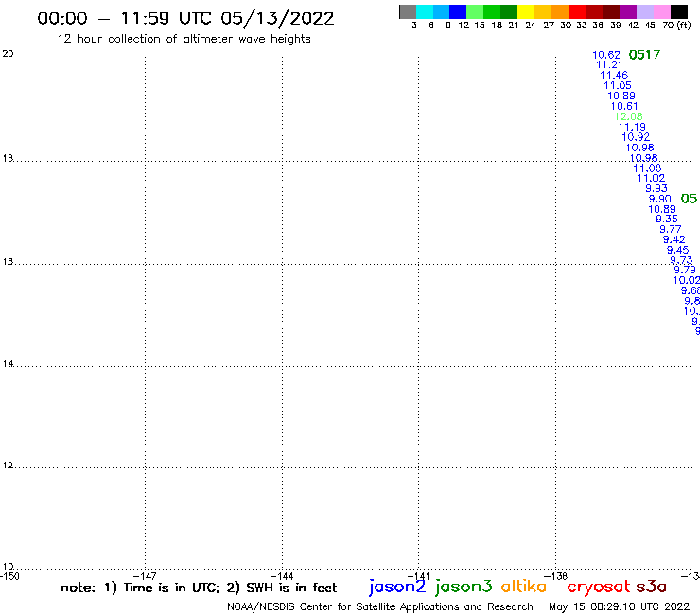
Task: Click the light green value 12.08
Action: [x=628, y=116]
